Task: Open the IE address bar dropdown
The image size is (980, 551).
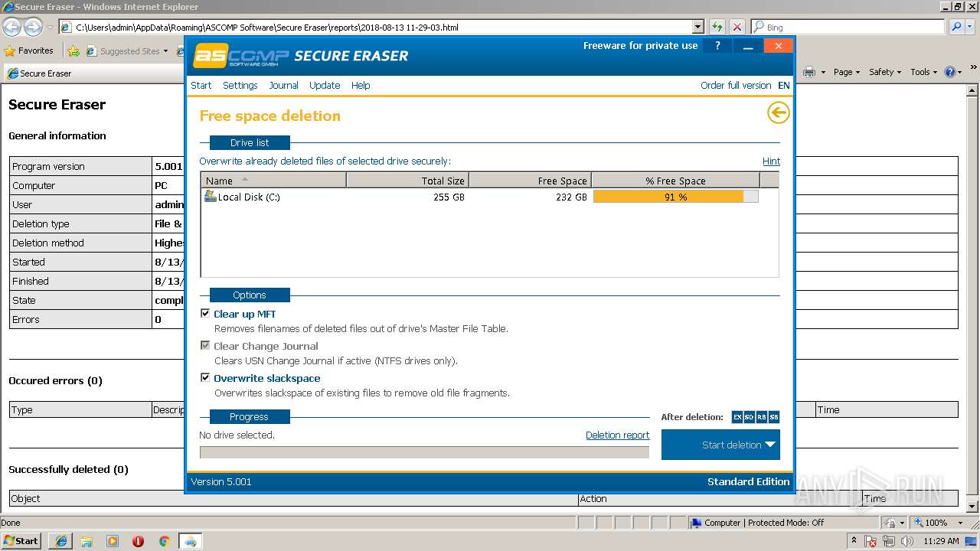Action: 697,27
